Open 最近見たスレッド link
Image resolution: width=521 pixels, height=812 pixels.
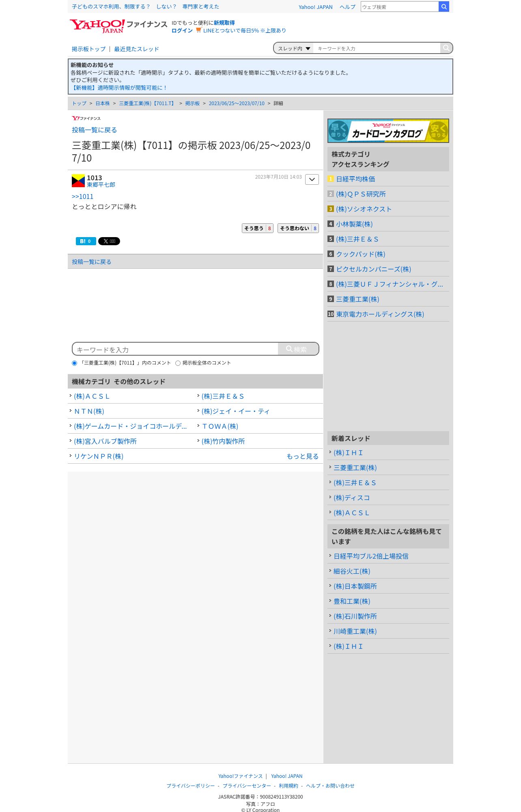[x=136, y=49]
